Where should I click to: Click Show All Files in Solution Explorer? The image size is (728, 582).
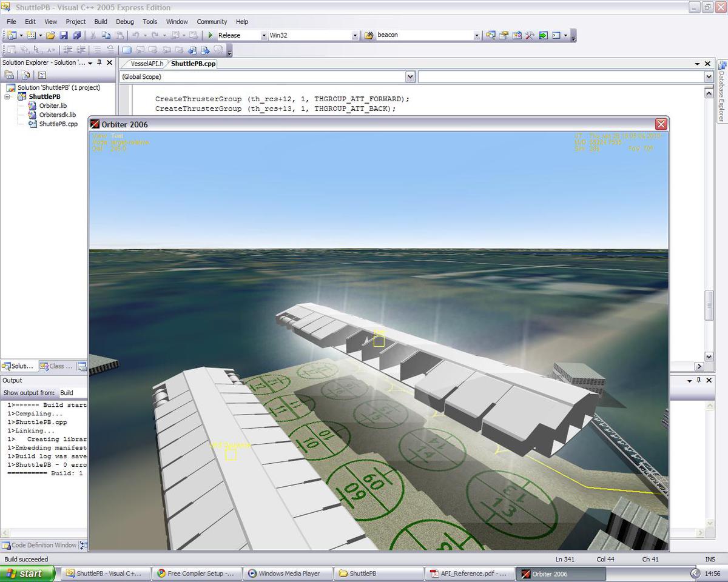[x=25, y=75]
